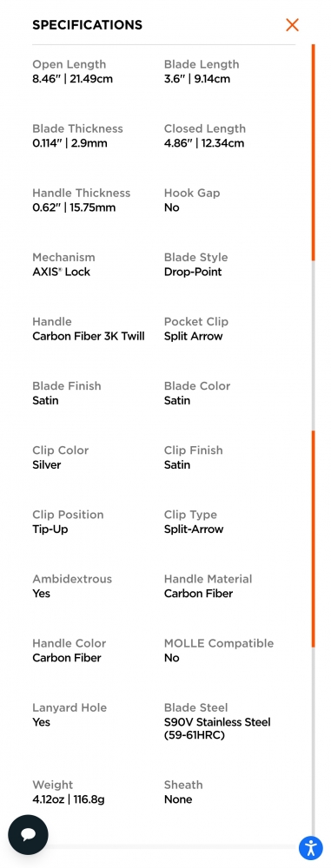Open the accessibility options icon
This screenshot has height=868, width=331.
click(x=310, y=847)
